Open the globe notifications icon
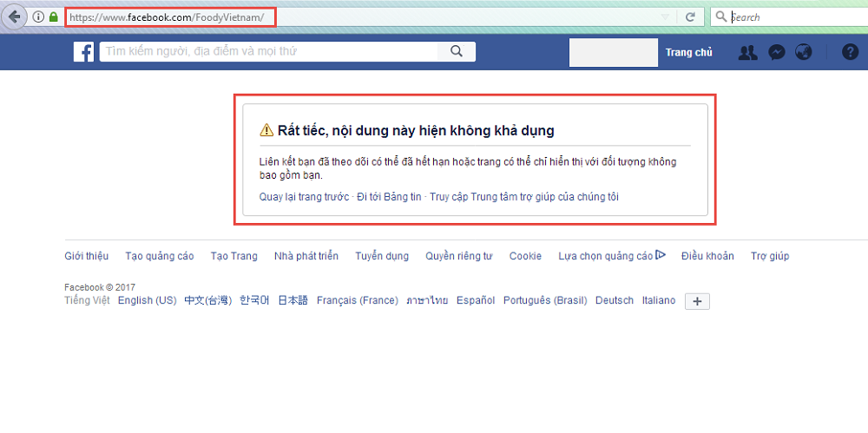 pos(803,52)
